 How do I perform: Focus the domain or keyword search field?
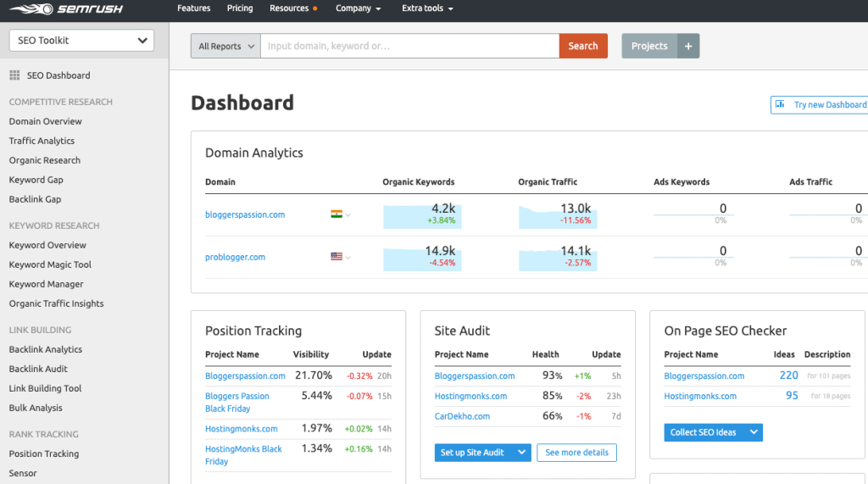409,46
